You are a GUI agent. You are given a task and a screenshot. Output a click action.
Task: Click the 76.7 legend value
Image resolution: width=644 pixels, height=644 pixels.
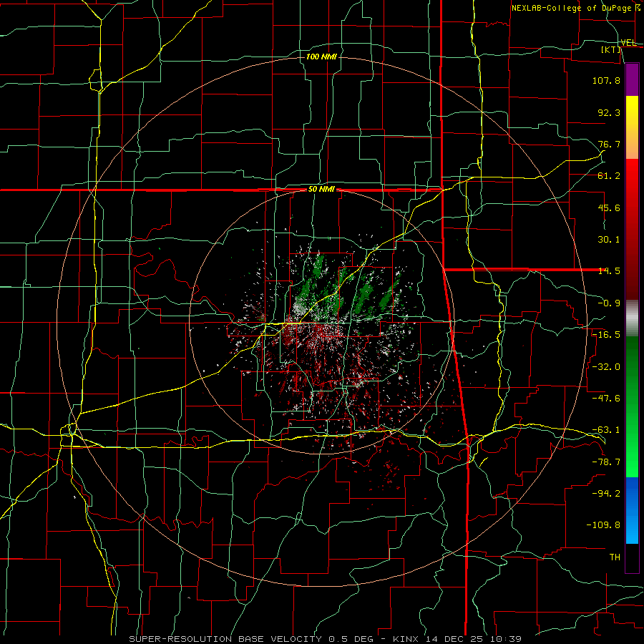pyautogui.click(x=609, y=144)
